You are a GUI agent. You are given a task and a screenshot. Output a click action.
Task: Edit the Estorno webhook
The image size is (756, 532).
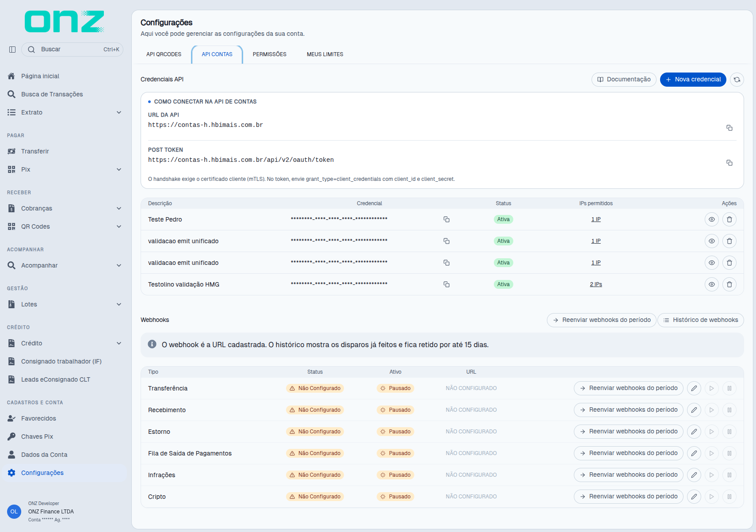(x=694, y=432)
